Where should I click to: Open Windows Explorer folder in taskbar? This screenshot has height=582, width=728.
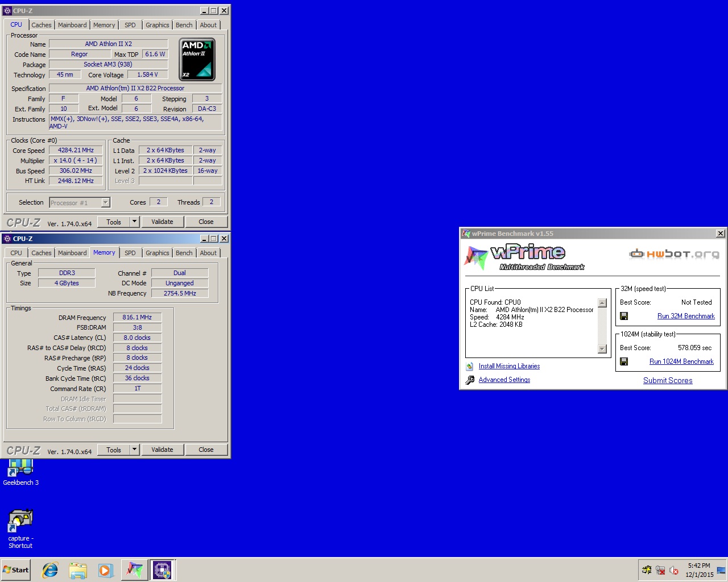78,570
